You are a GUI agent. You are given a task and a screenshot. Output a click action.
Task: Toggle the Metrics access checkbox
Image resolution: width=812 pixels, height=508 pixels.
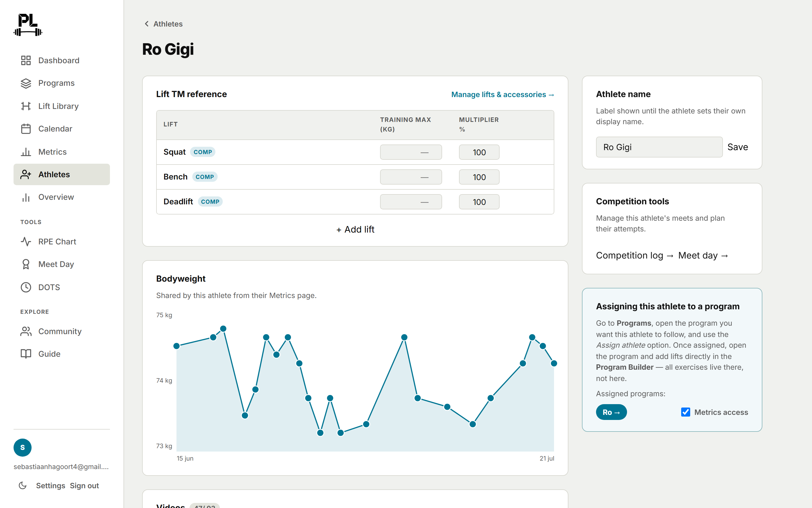[685, 412]
